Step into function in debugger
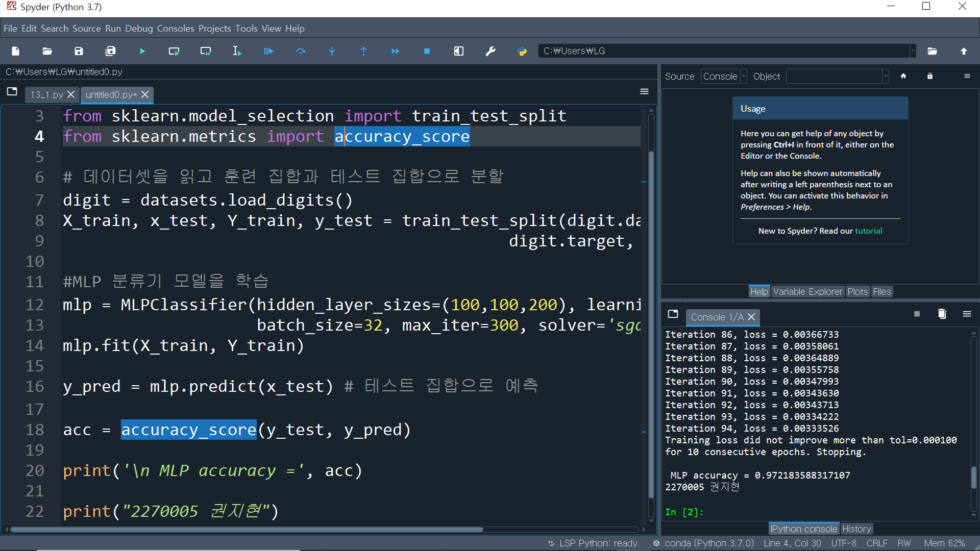The width and height of the screenshot is (980, 551). coord(332,51)
